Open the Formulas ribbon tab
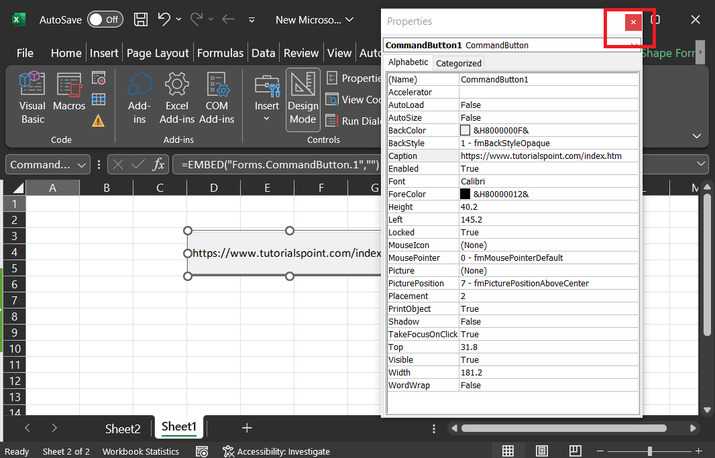715x458 pixels. [x=220, y=53]
